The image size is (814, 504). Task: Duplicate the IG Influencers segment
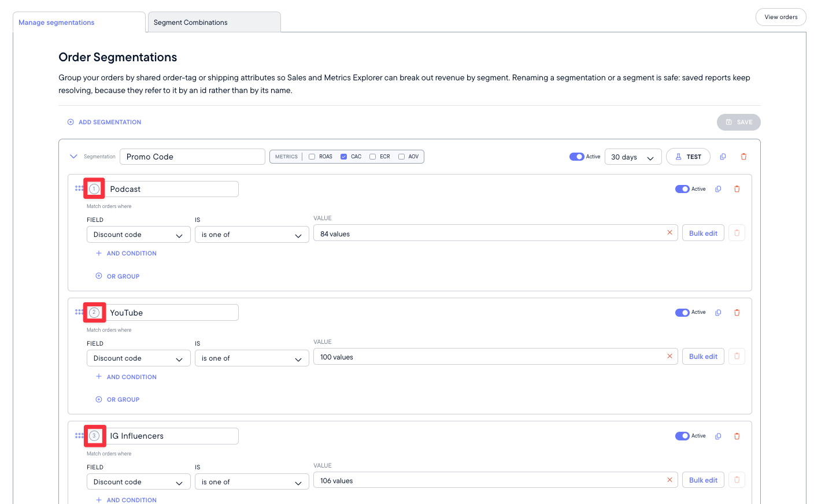(718, 436)
